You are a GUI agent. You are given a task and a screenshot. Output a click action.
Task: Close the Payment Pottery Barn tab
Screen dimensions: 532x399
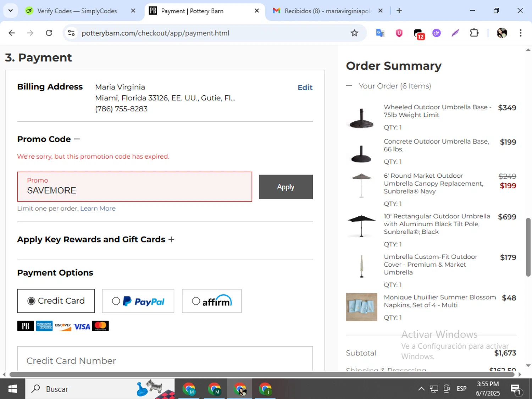257,11
